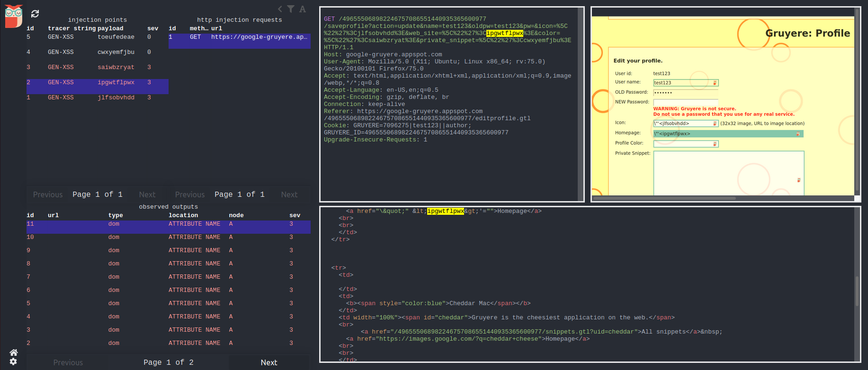
Task: Click tracer icon inside Profile Color field
Action: (715, 144)
